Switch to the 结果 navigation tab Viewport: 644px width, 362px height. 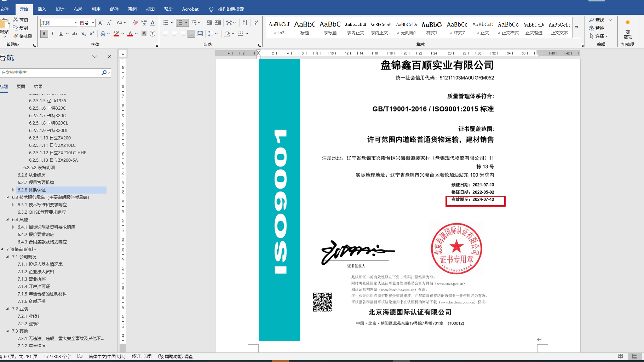pyautogui.click(x=38, y=86)
